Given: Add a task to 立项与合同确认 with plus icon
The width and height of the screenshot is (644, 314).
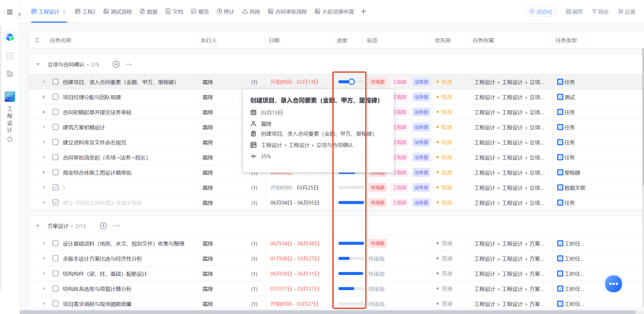Looking at the screenshot, I should tap(116, 64).
